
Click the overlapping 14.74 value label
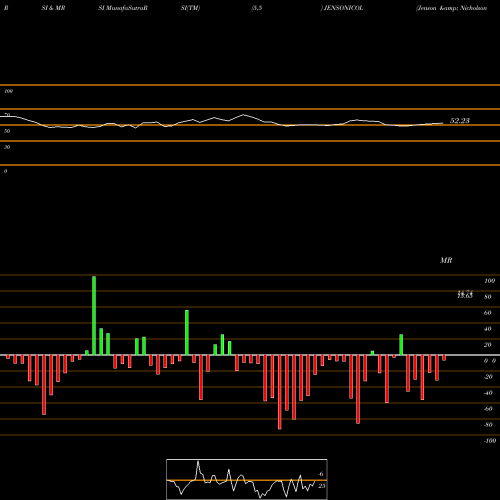pyautogui.click(x=465, y=292)
